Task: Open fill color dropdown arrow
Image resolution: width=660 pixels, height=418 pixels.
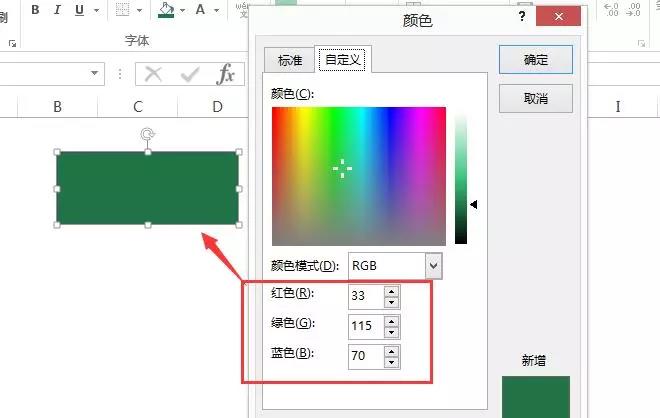Action: pyautogui.click(x=183, y=10)
